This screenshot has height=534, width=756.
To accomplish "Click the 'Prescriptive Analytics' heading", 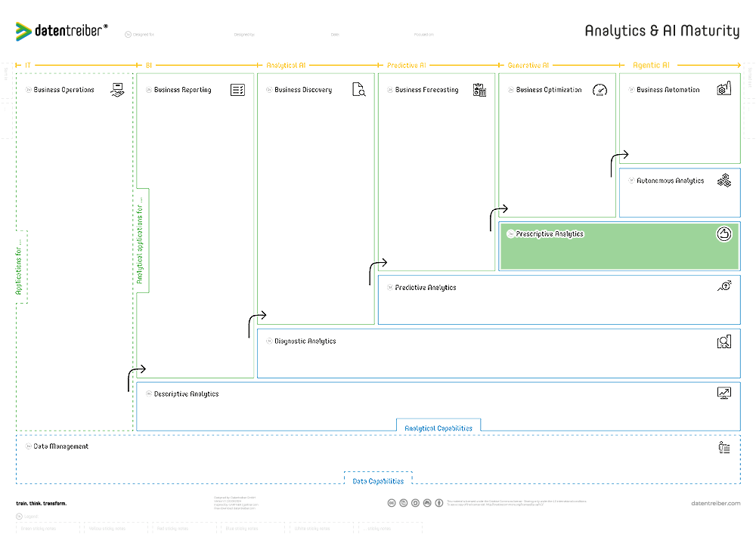I will click(x=550, y=234).
